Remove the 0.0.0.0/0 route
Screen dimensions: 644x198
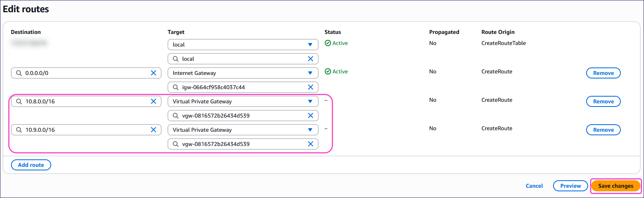click(603, 73)
